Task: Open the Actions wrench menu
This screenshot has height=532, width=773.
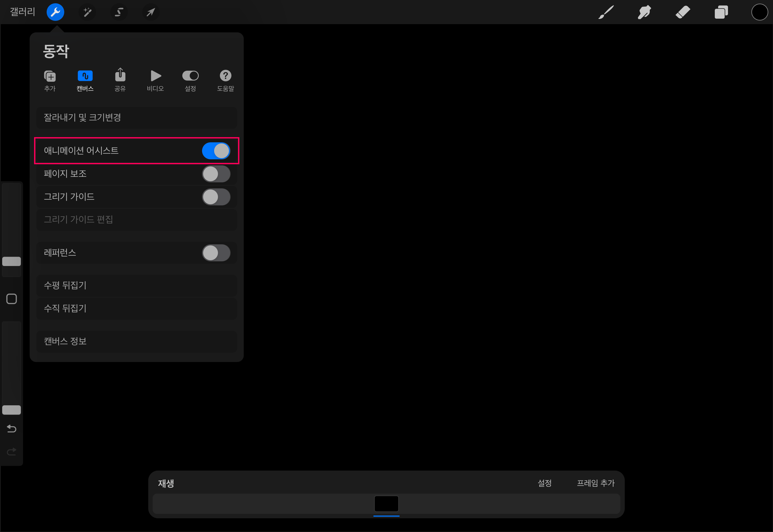Action: point(55,12)
